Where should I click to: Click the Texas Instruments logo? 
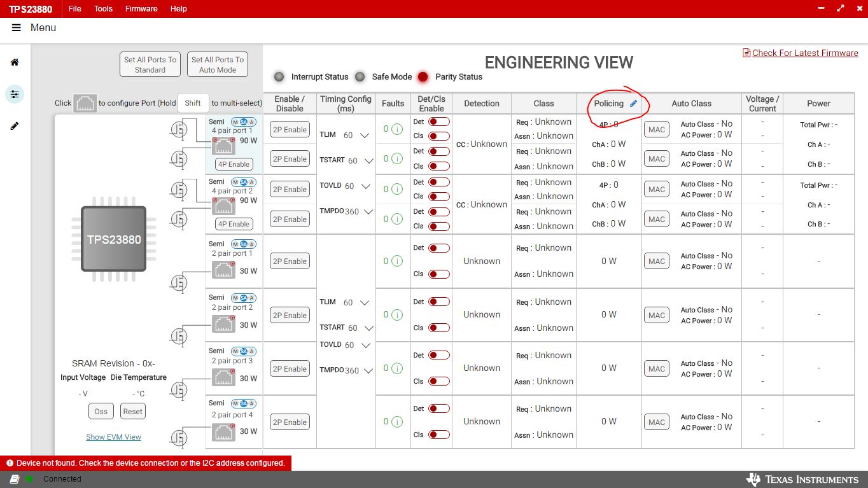[x=802, y=479]
